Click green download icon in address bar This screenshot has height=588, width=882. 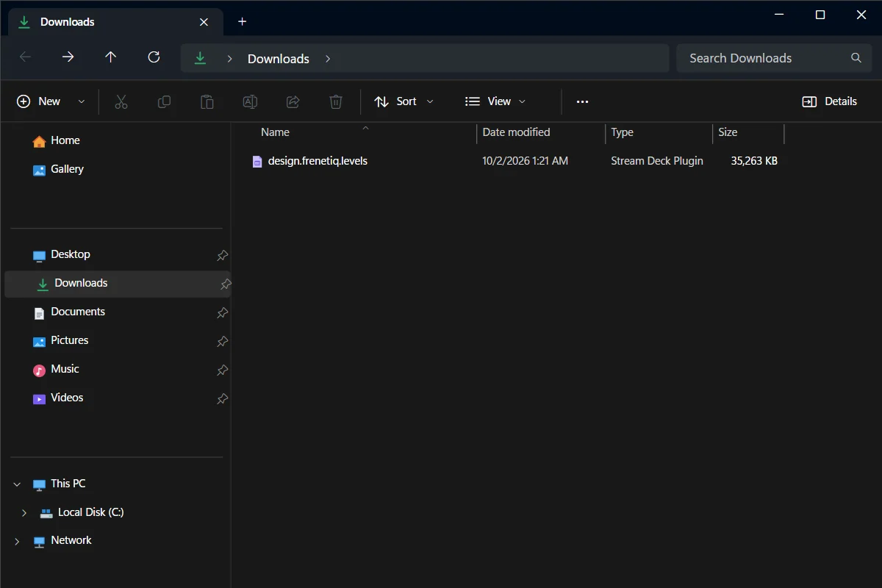pyautogui.click(x=200, y=59)
